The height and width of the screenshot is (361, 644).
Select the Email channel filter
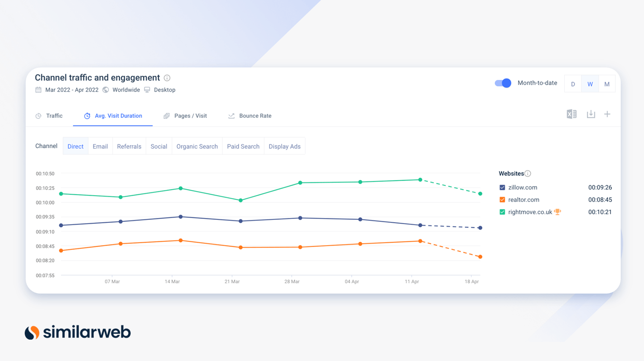click(100, 146)
